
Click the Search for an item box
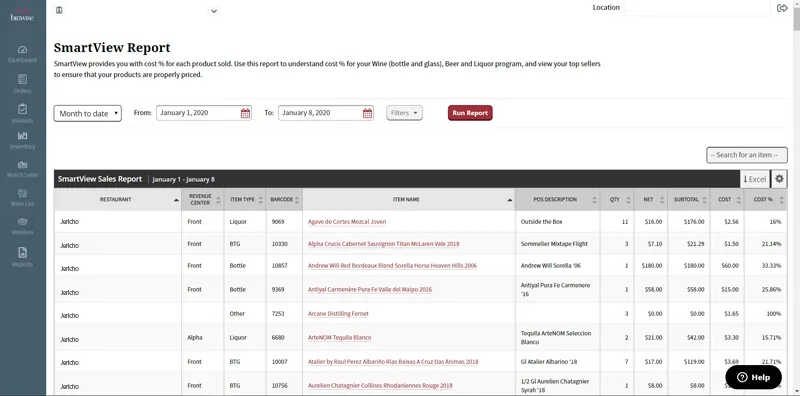pos(747,155)
